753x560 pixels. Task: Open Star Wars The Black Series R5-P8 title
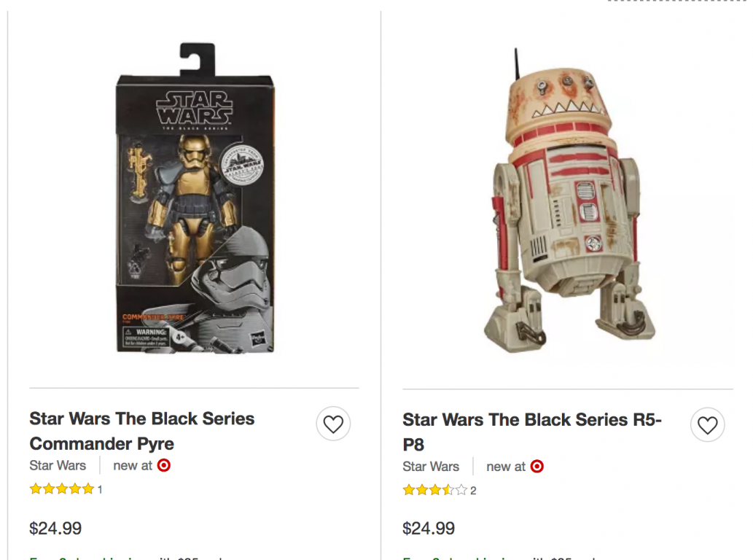[532, 432]
